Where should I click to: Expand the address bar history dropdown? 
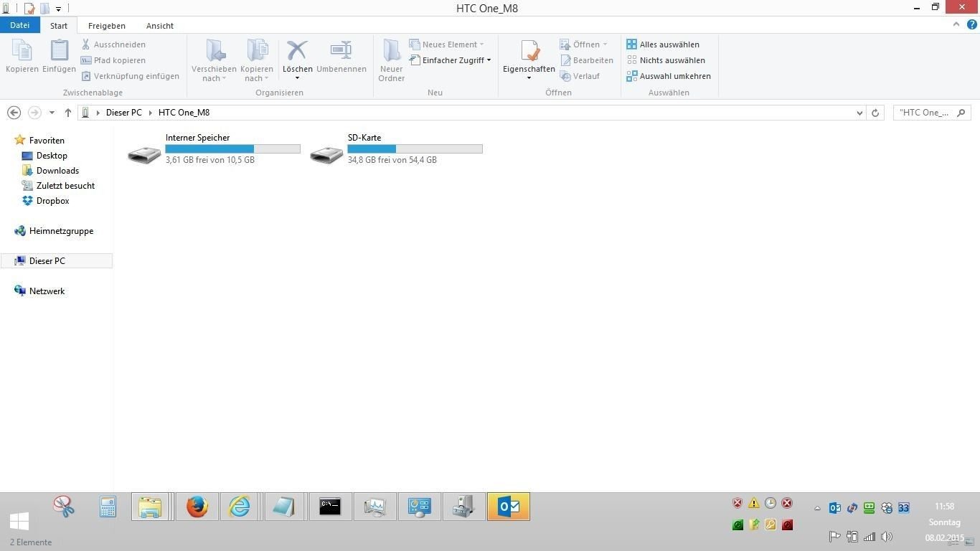pyautogui.click(x=859, y=113)
